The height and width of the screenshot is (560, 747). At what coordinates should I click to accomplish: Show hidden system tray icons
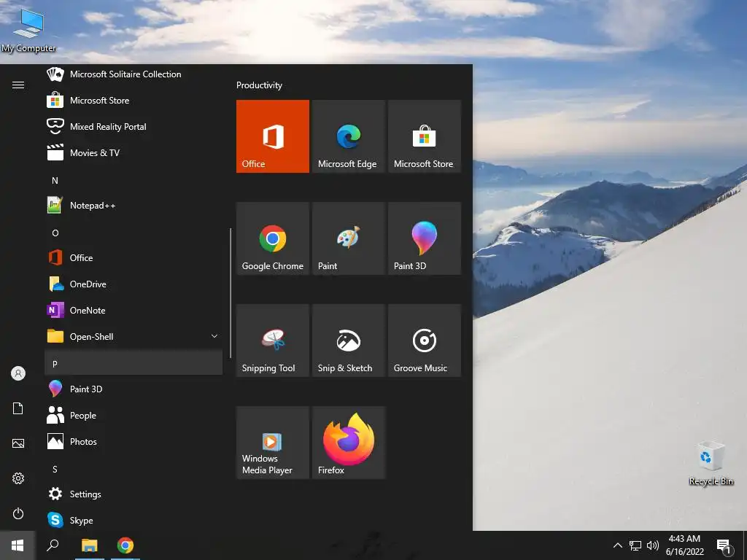tap(617, 545)
